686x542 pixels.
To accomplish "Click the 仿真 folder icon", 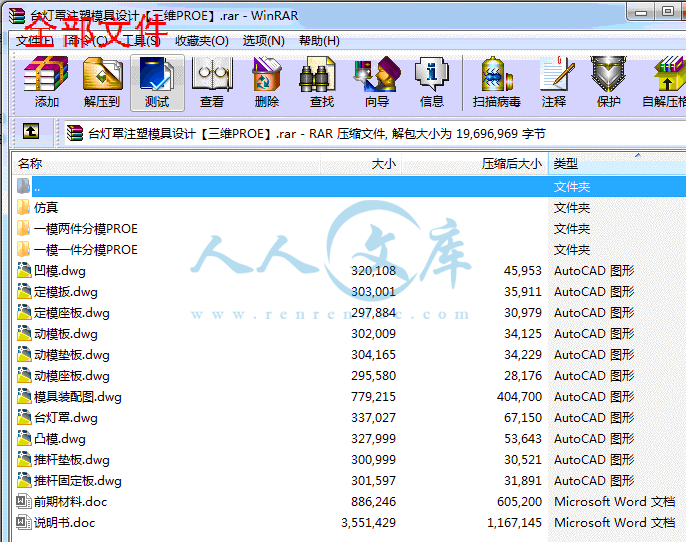I will click(x=23, y=207).
